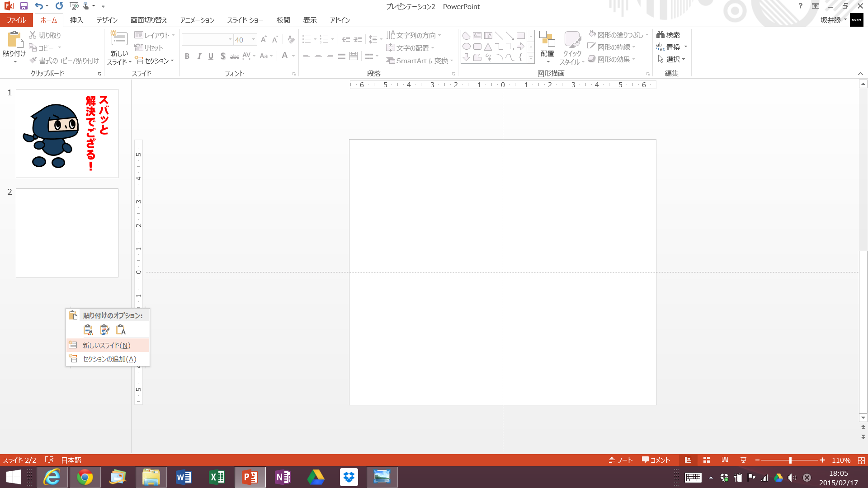Switch to Reading View icon

click(725, 460)
